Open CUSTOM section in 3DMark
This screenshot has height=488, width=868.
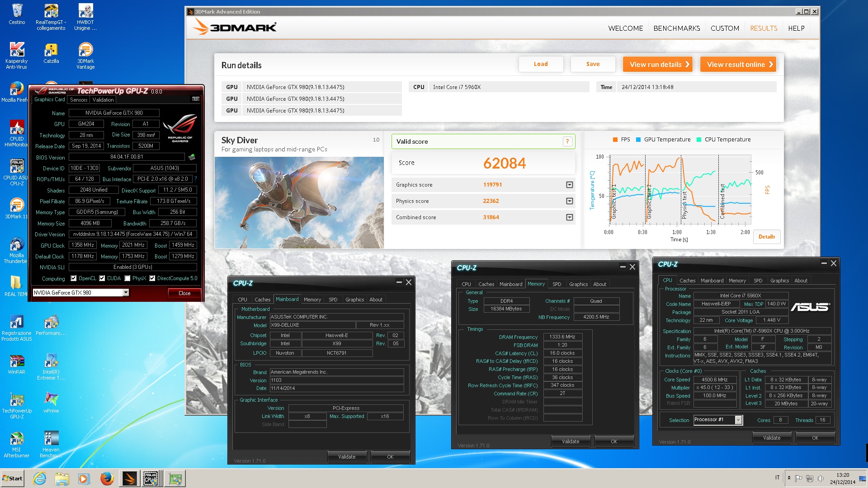point(725,28)
